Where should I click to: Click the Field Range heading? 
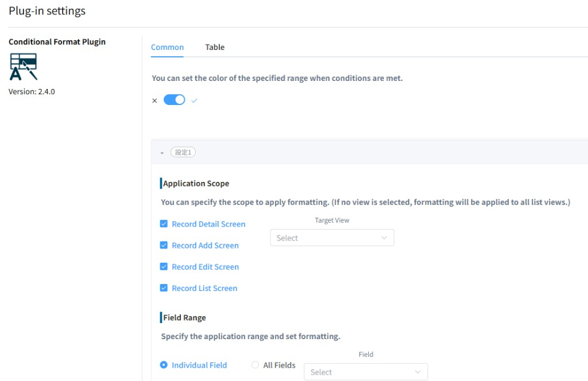pyautogui.click(x=184, y=318)
